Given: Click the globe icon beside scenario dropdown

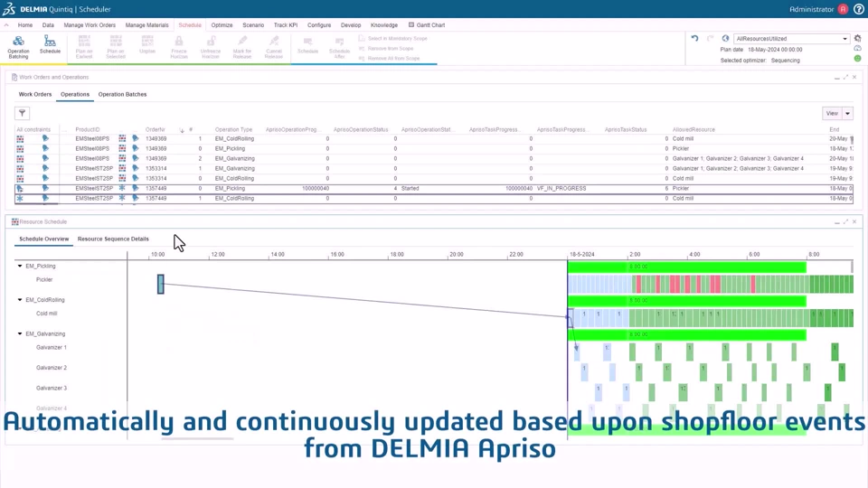Looking at the screenshot, I should pos(725,38).
